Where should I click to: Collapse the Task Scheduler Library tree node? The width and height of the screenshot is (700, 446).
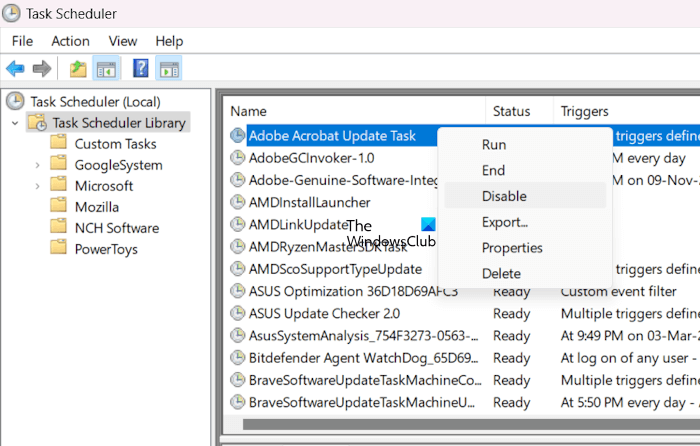click(x=15, y=123)
